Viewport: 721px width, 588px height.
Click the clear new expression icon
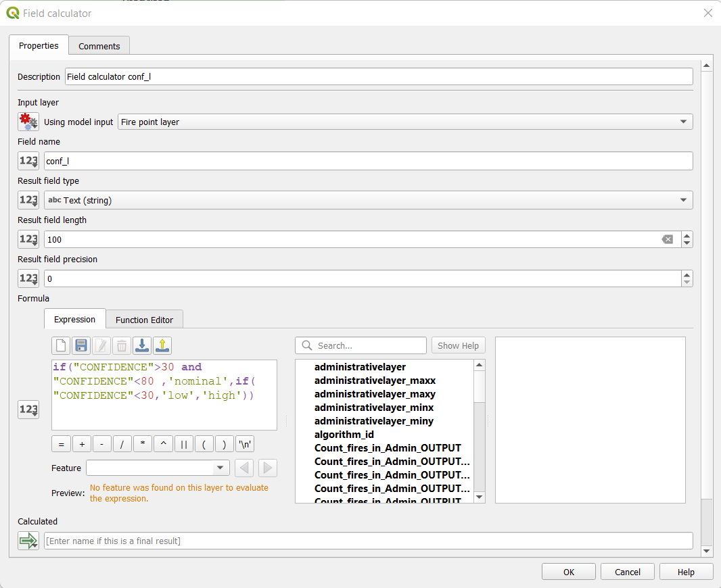[x=61, y=346]
